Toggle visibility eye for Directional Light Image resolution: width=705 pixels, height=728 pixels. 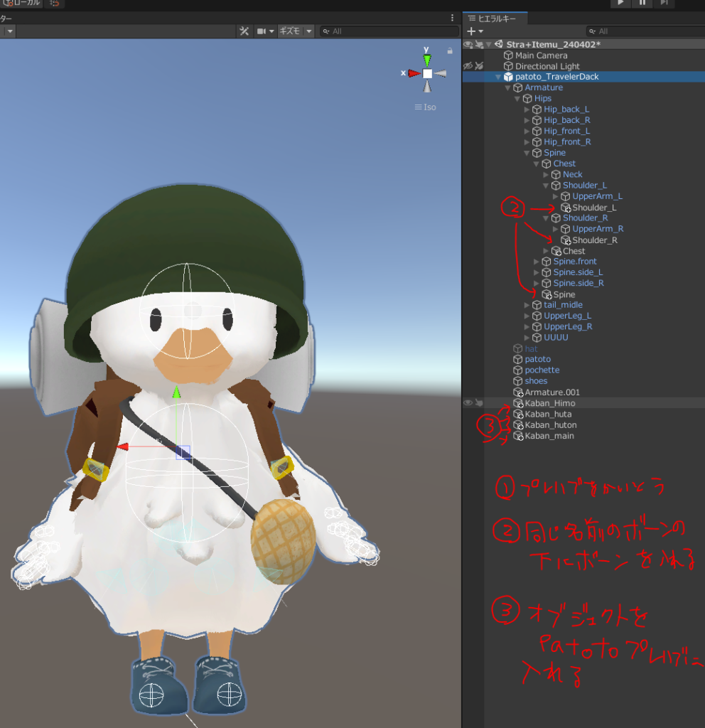[x=468, y=66]
